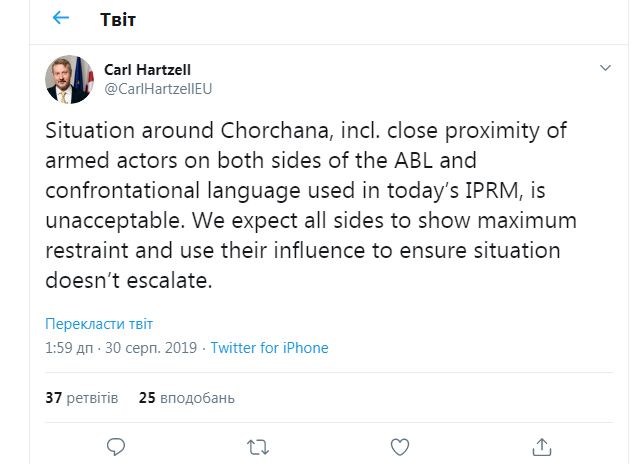The width and height of the screenshot is (638, 464).
Task: Click the word unacceptable in the tweet
Action: point(108,219)
